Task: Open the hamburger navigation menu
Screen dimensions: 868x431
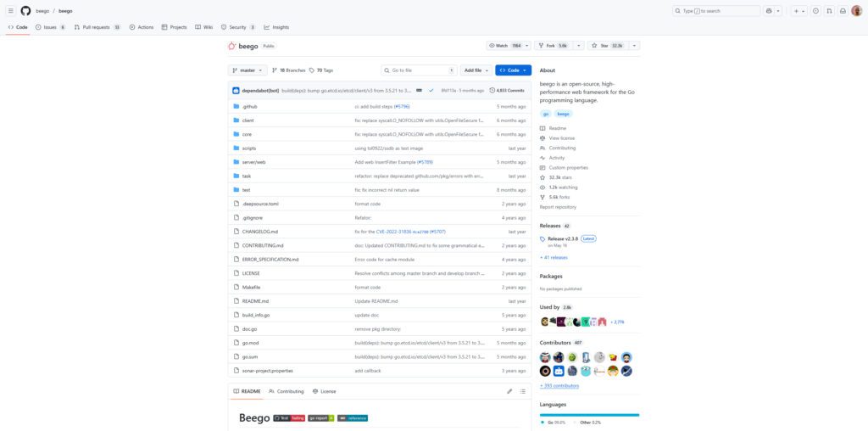Action: point(10,11)
